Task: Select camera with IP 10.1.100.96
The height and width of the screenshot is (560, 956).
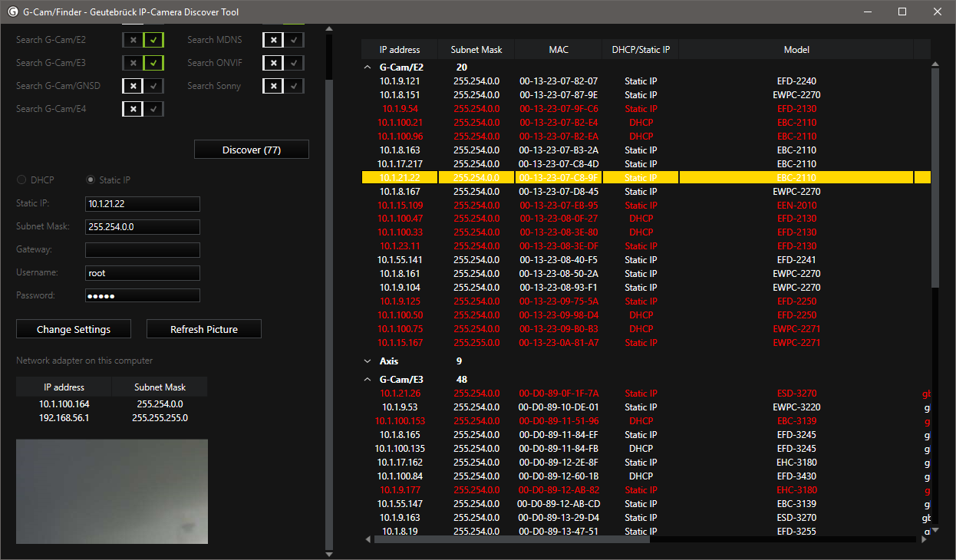Action: [x=400, y=137]
